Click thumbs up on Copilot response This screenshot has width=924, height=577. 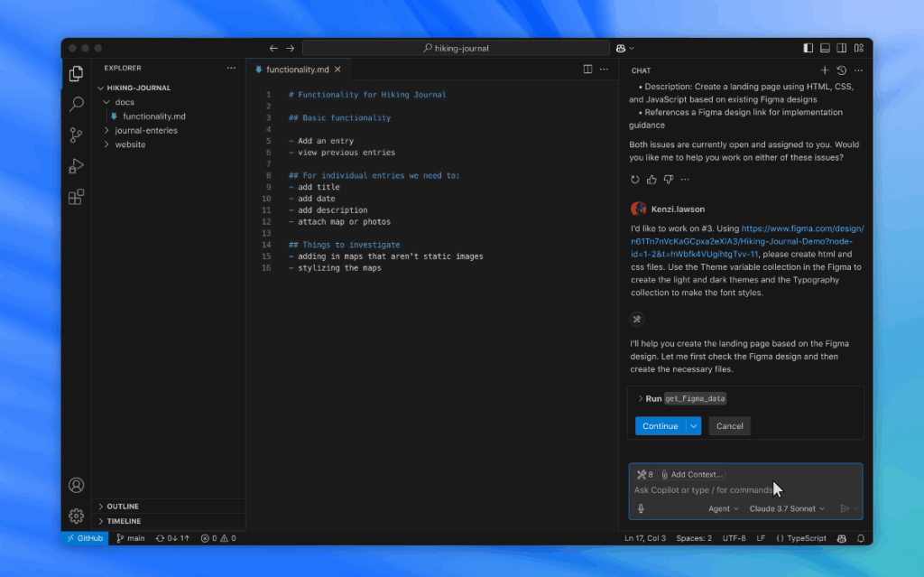click(651, 180)
